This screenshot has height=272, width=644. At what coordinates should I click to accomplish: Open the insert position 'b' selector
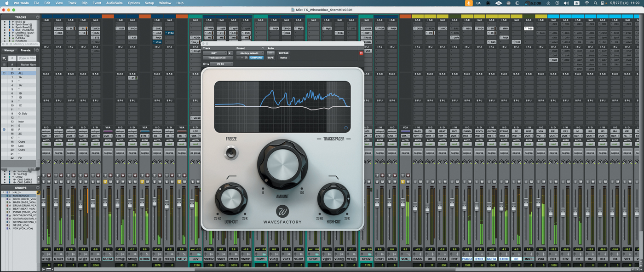pos(230,53)
